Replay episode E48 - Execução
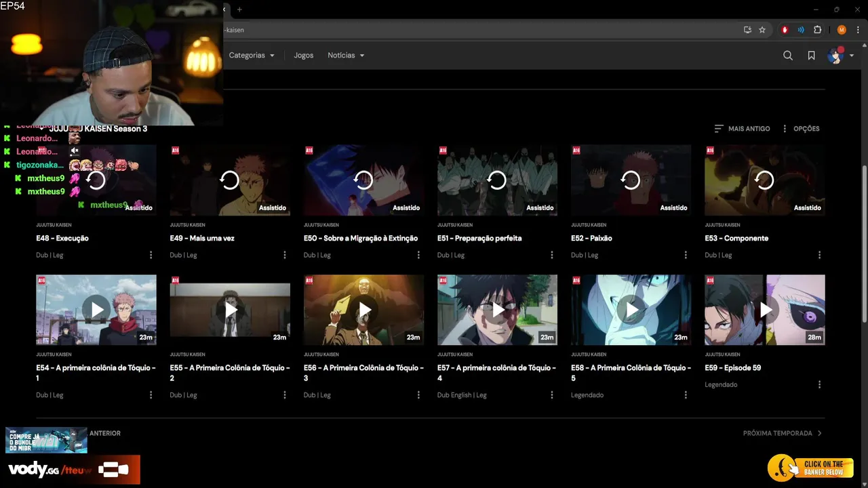Screen dimensions: 868x488 (x=96, y=180)
